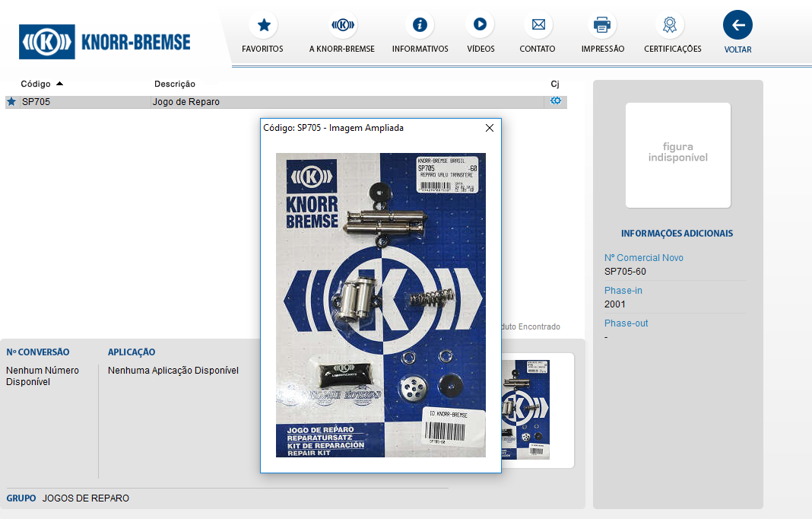Image resolution: width=812 pixels, height=519 pixels.
Task: Go back with the Voltar arrow
Action: tap(737, 25)
